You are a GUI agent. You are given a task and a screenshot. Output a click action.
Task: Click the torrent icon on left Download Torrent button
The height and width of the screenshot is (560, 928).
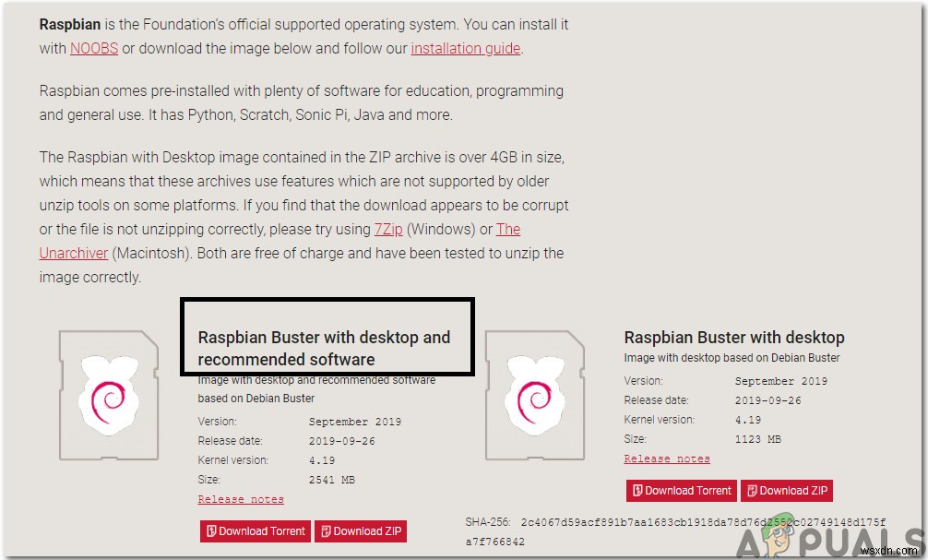(x=212, y=531)
